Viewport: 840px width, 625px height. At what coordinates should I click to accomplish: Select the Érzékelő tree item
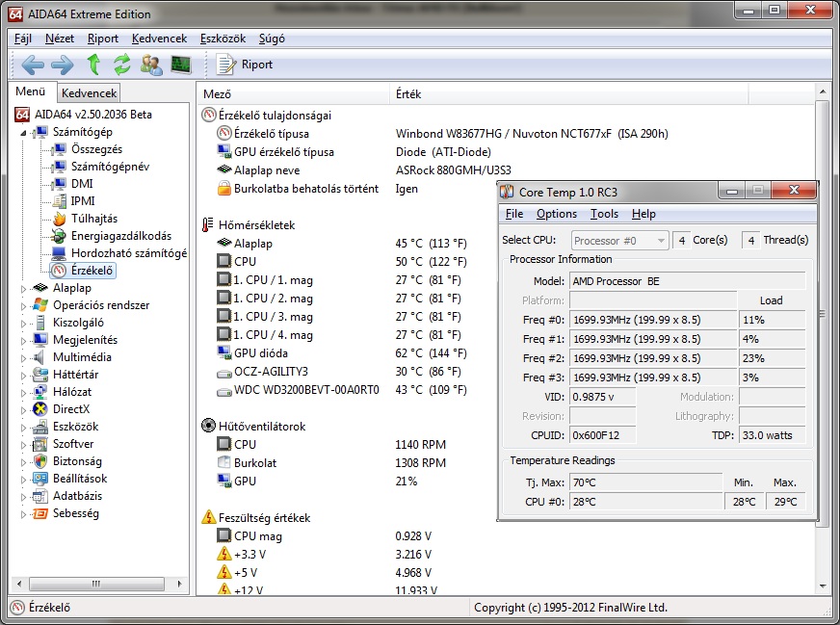coord(92,271)
